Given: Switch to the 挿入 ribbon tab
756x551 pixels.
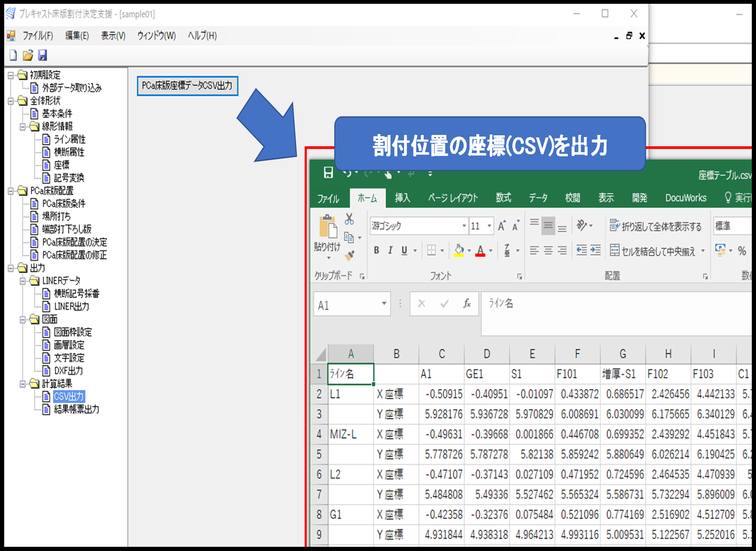Looking at the screenshot, I should [402, 198].
